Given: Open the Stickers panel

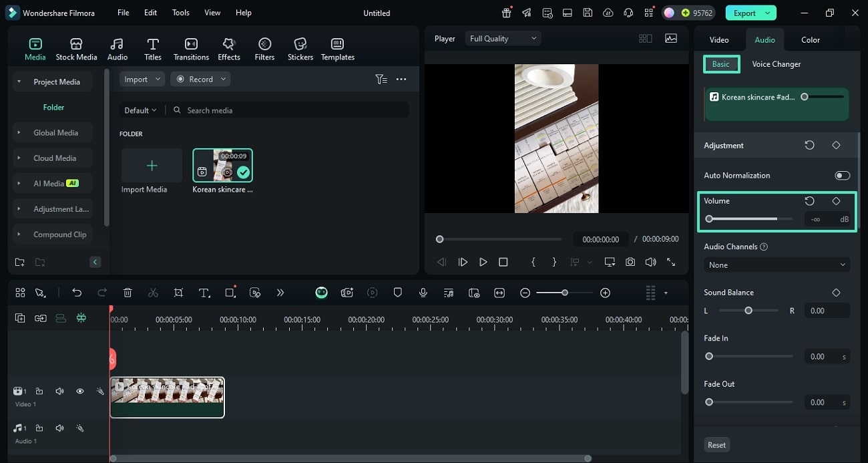Looking at the screenshot, I should 300,49.
